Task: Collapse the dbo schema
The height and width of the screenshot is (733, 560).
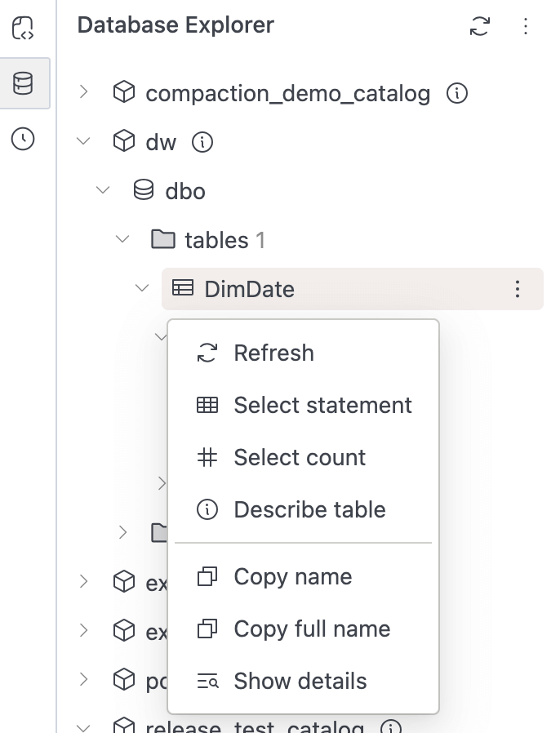Action: (103, 191)
